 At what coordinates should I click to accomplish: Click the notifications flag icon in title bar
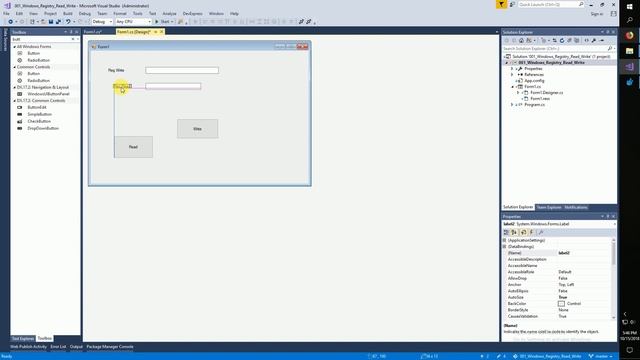501,4
